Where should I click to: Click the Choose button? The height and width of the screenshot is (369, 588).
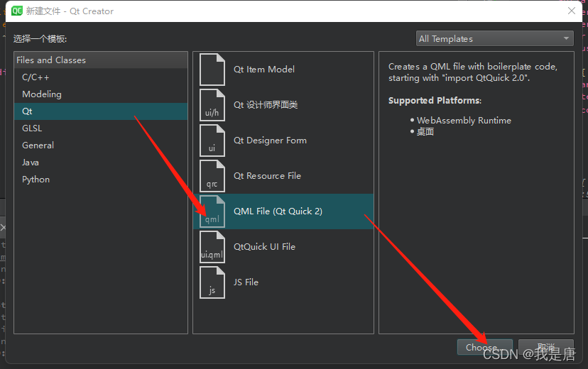click(x=485, y=347)
